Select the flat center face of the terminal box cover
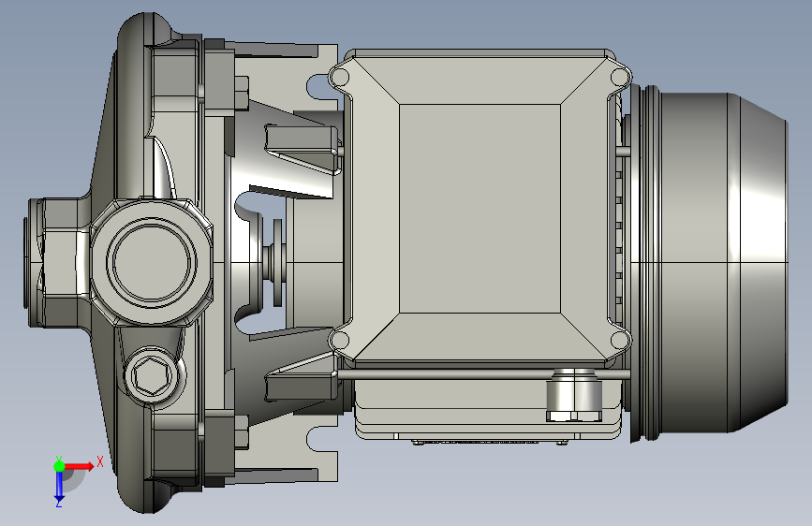This screenshot has height=526, width=812. [480, 208]
